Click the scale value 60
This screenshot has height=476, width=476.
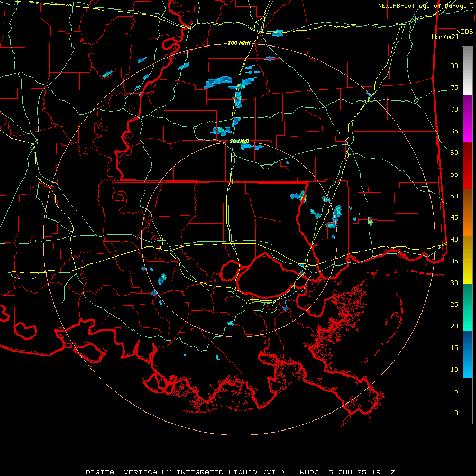(x=454, y=153)
